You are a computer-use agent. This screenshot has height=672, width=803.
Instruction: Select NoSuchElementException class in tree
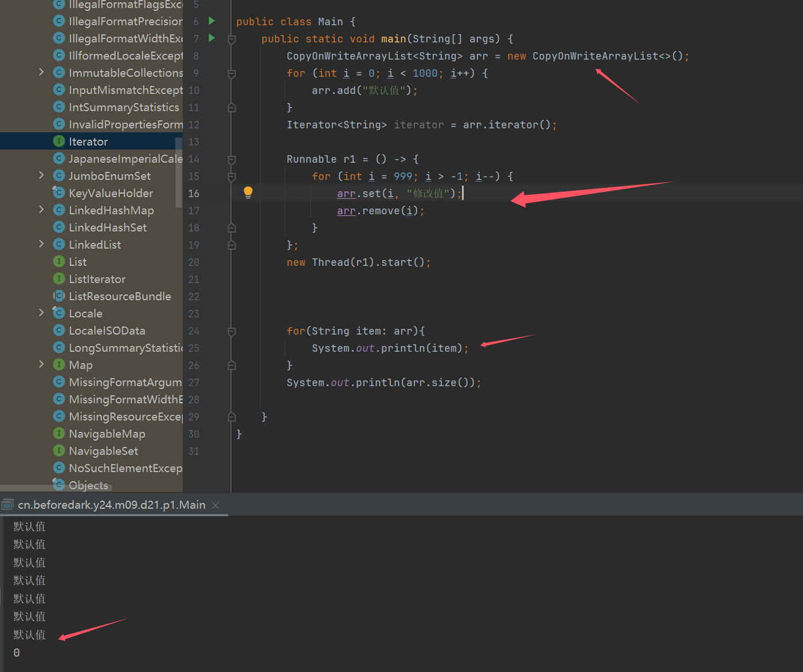click(126, 468)
